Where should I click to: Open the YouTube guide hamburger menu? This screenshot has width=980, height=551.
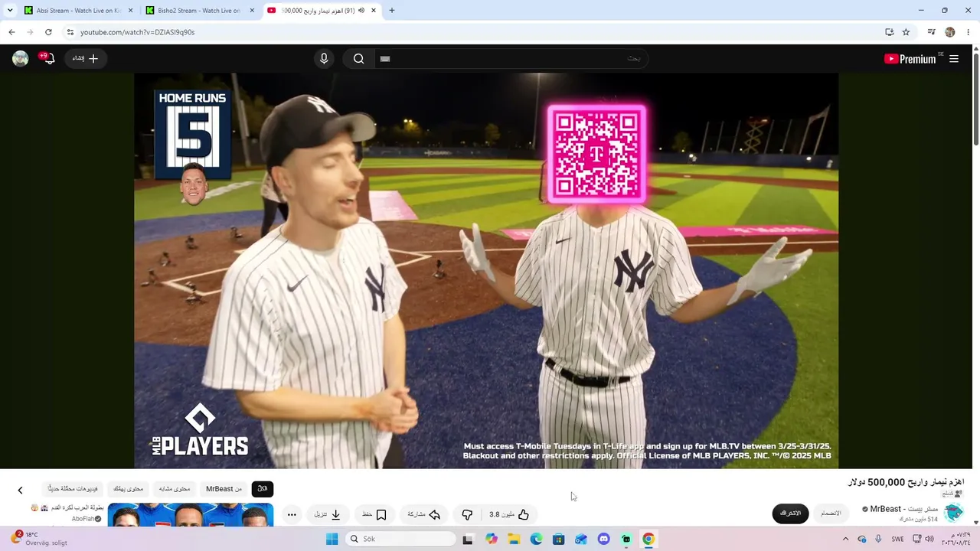point(954,59)
